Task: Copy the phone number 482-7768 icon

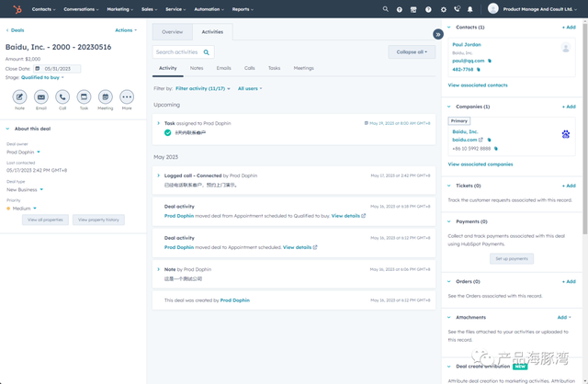Action: pos(478,70)
